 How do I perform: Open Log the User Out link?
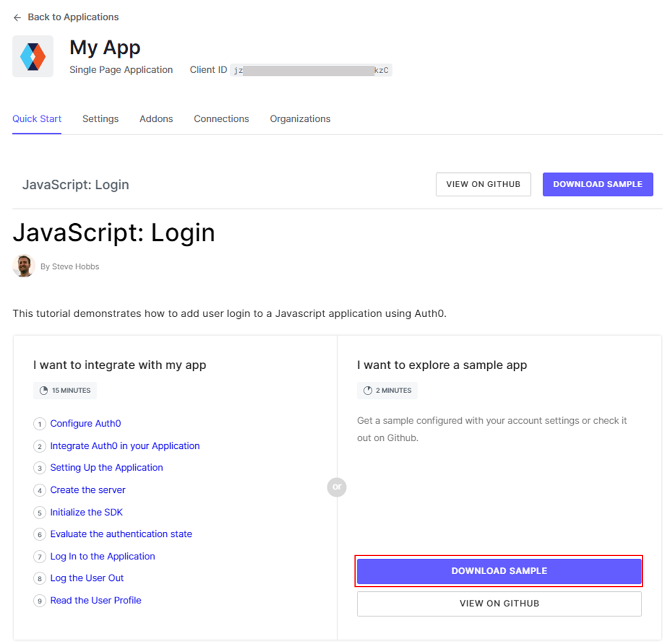86,578
